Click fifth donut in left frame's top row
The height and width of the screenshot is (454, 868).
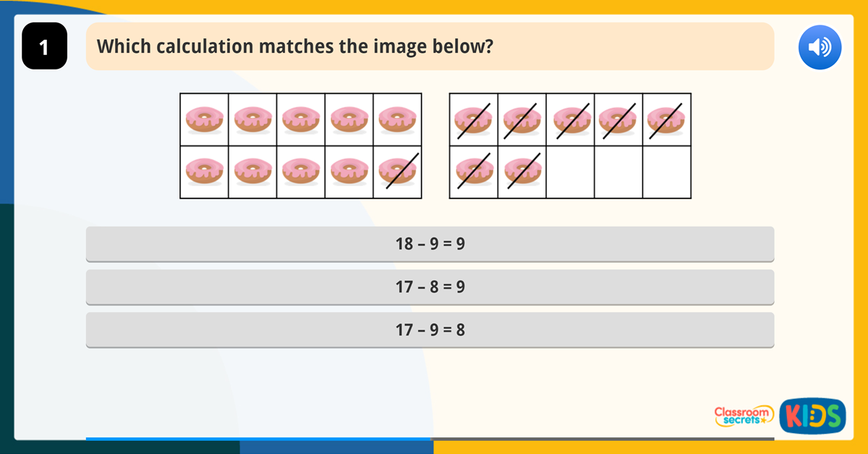[397, 119]
